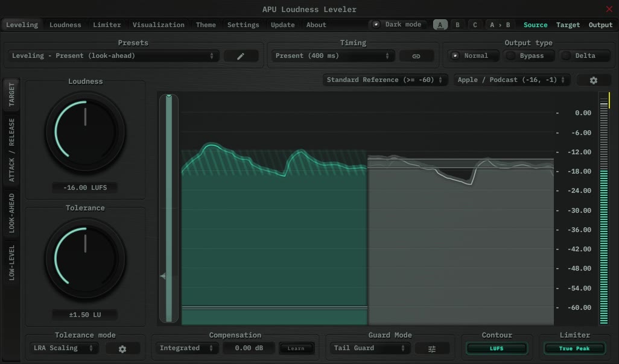Select the A preset slot

point(440,25)
